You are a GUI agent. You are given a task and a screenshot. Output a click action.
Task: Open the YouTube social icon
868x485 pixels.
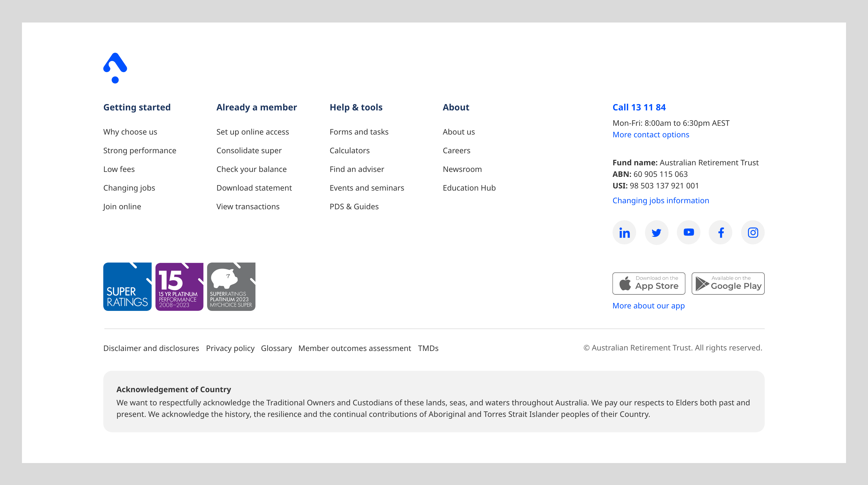pos(688,232)
